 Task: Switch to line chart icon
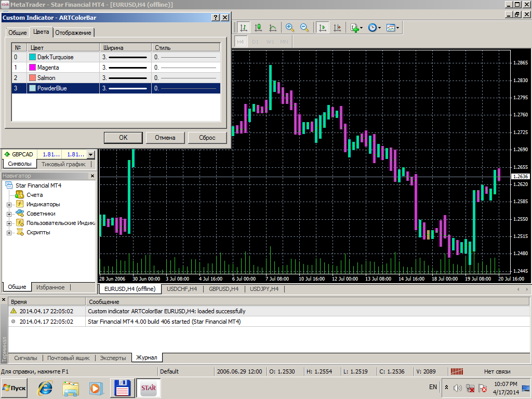pyautogui.click(x=273, y=28)
